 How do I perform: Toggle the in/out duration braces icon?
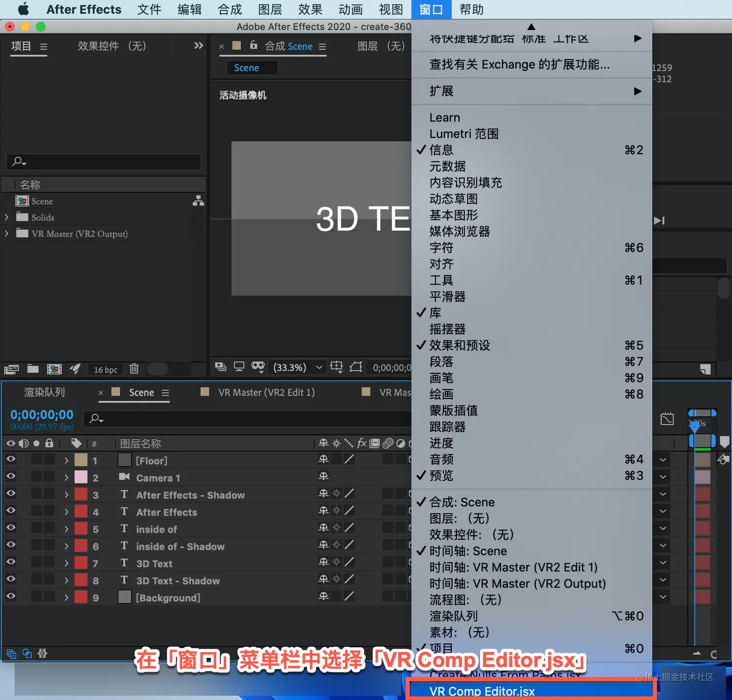[x=43, y=654]
